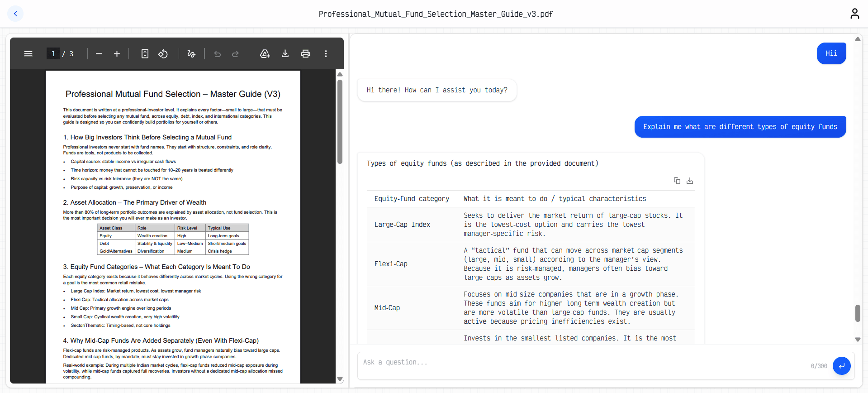Viewport: 868px width, 393px height.
Task: Open the PDF sidebar menu icon
Action: pyautogui.click(x=28, y=54)
